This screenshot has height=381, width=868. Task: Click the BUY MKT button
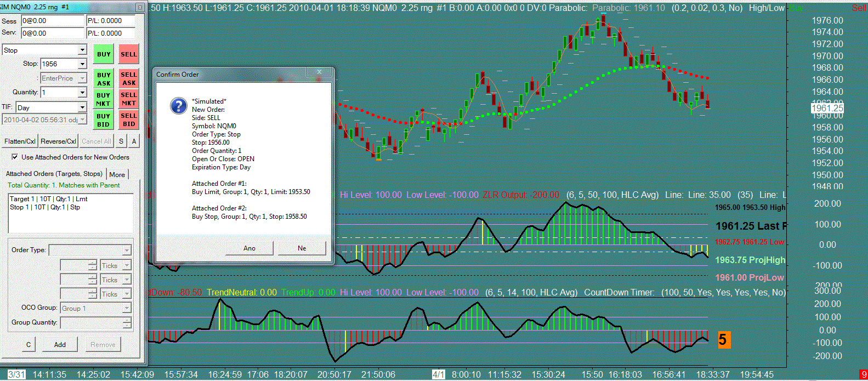[x=103, y=99]
